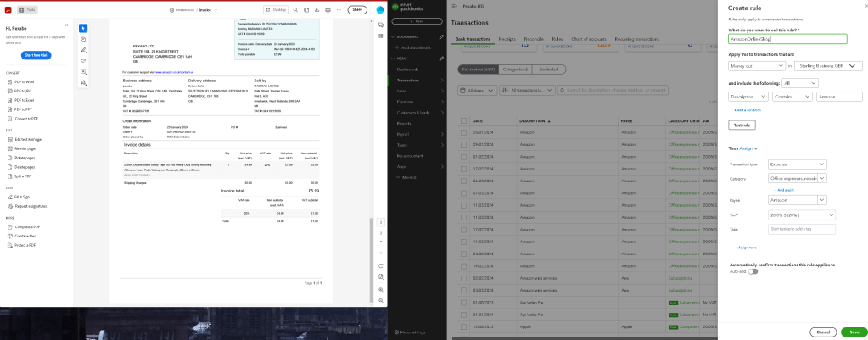
Task: Open the Money out dropdown
Action: 756,66
